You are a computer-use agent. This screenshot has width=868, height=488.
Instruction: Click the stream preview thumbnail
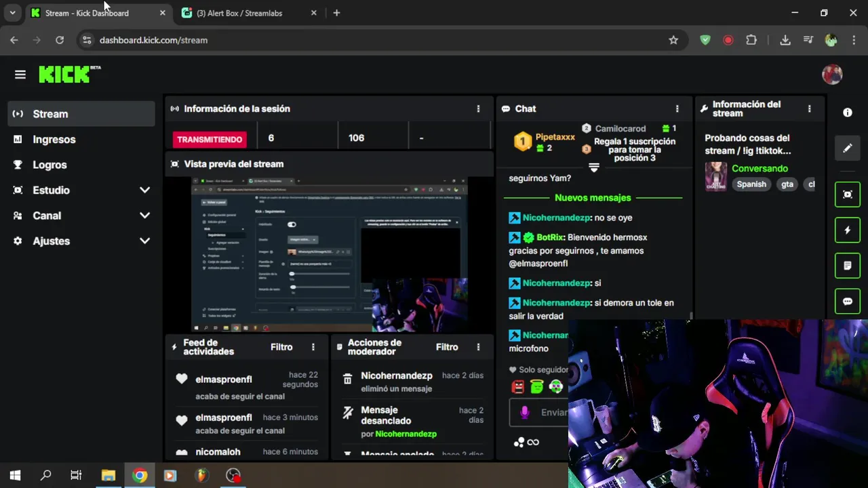(329, 254)
